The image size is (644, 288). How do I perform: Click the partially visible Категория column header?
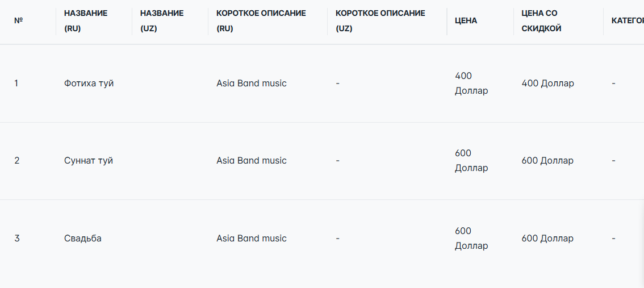pyautogui.click(x=626, y=21)
